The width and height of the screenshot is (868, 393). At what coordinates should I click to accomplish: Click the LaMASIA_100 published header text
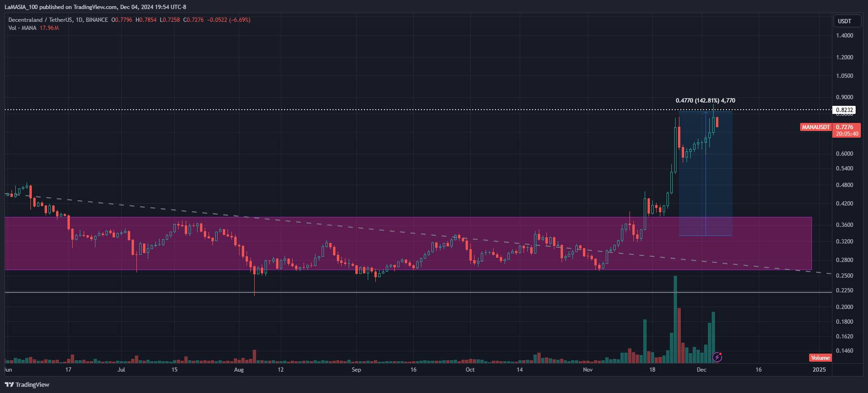click(x=95, y=7)
